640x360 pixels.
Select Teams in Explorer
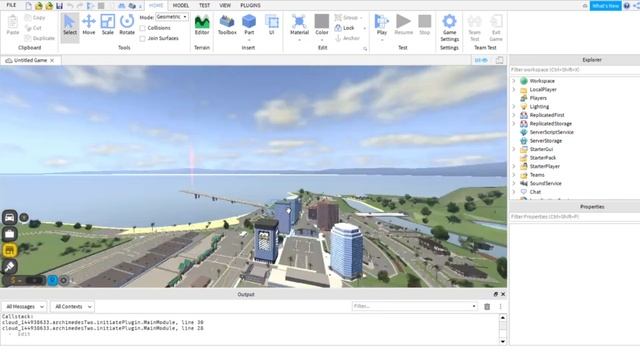pos(537,175)
